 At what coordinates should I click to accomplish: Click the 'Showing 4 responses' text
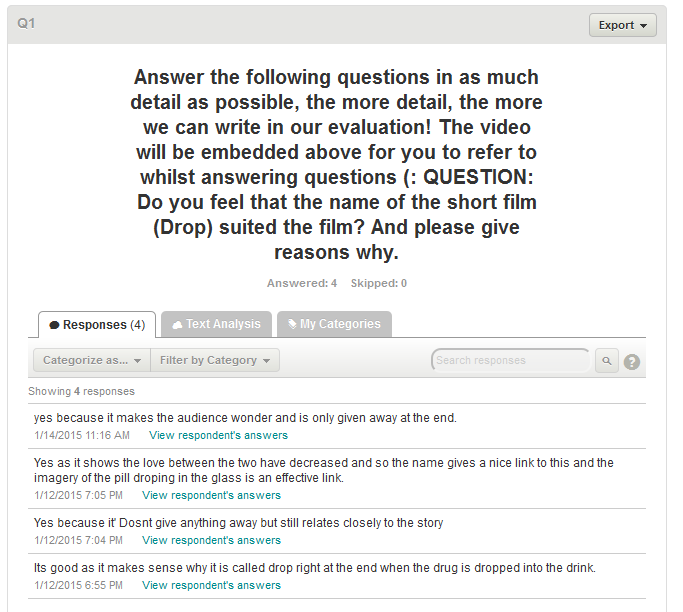(81, 391)
